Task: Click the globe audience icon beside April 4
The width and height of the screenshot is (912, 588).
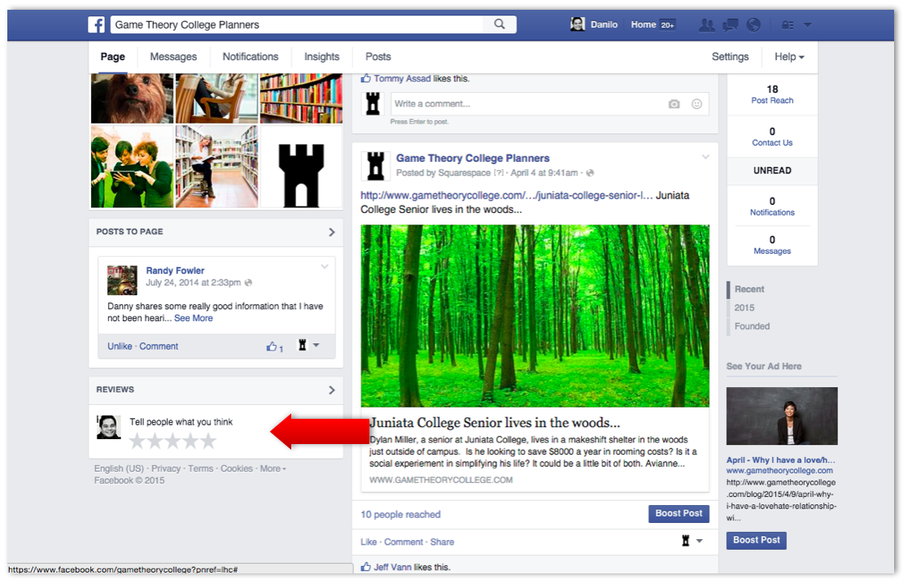Action: [590, 172]
